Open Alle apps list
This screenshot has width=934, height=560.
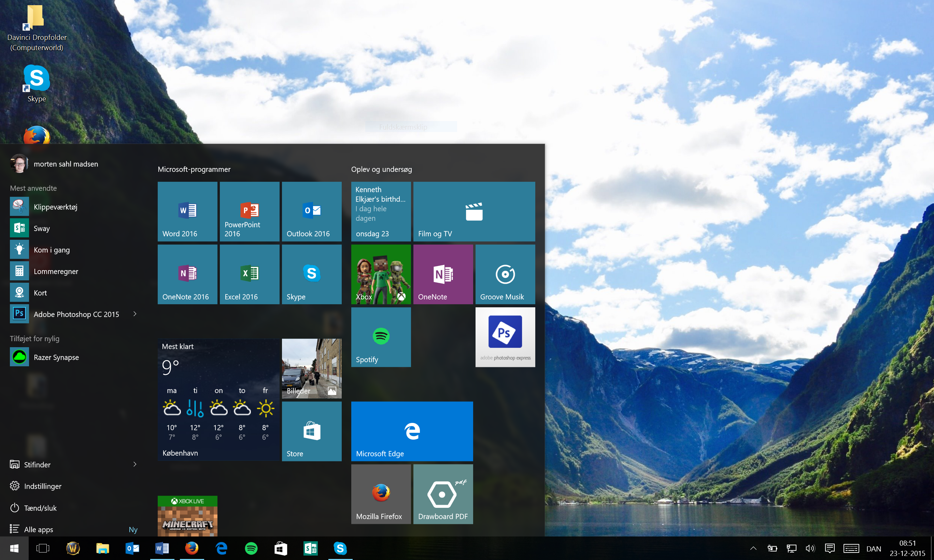point(39,529)
